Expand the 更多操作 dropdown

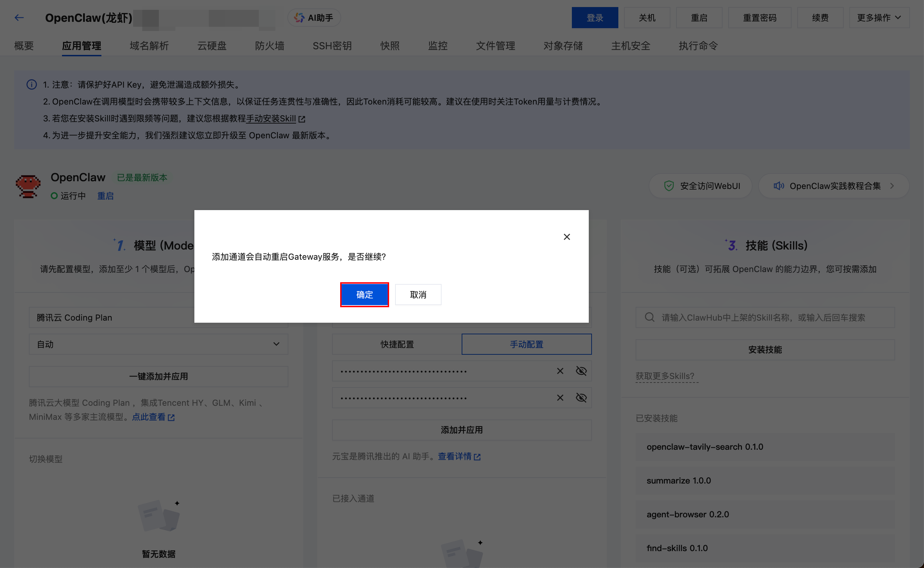(x=879, y=17)
